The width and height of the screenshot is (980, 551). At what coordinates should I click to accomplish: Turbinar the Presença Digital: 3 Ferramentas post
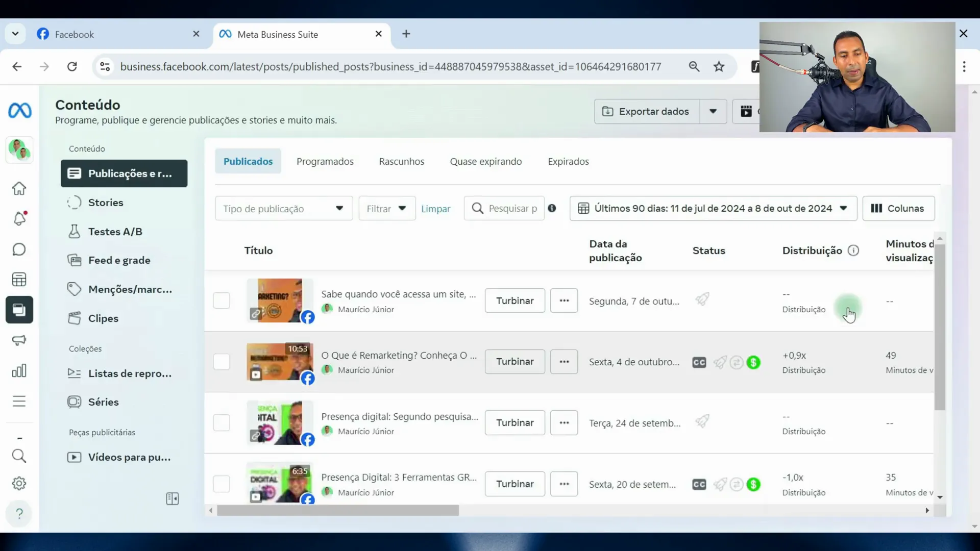point(514,484)
